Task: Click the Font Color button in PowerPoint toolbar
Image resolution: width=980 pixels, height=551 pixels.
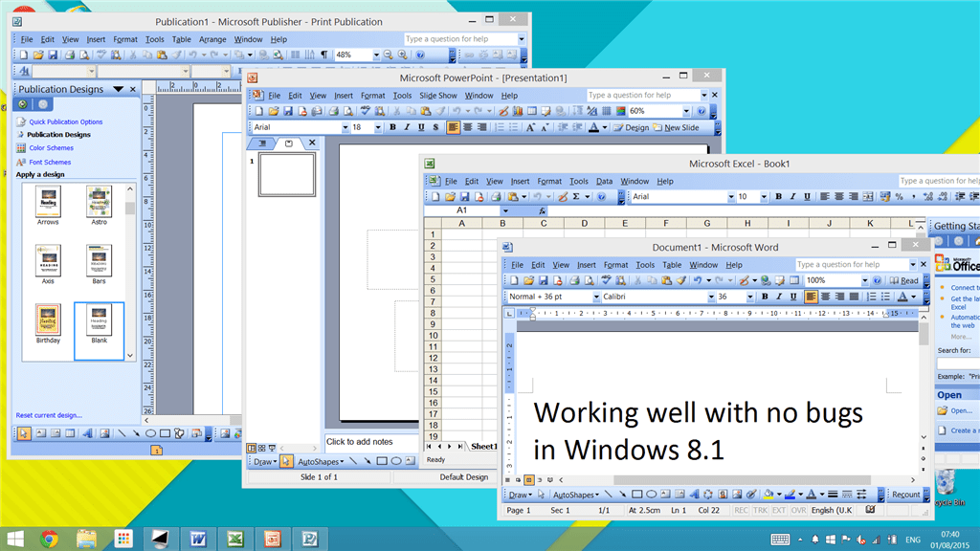Action: coord(593,127)
